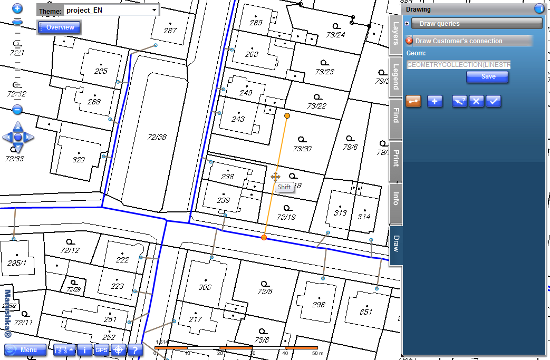Select the orange draw line tool
Viewport: 550px width, 360px height.
[x=414, y=101]
